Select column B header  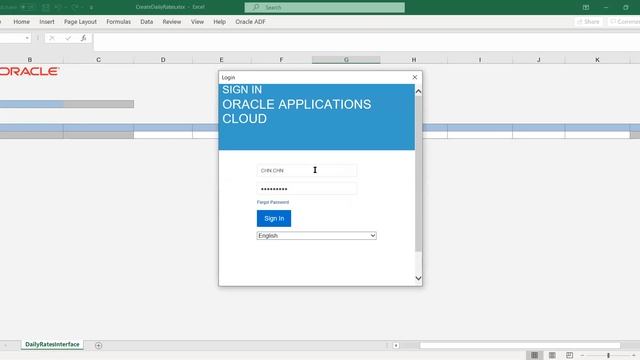click(x=30, y=60)
